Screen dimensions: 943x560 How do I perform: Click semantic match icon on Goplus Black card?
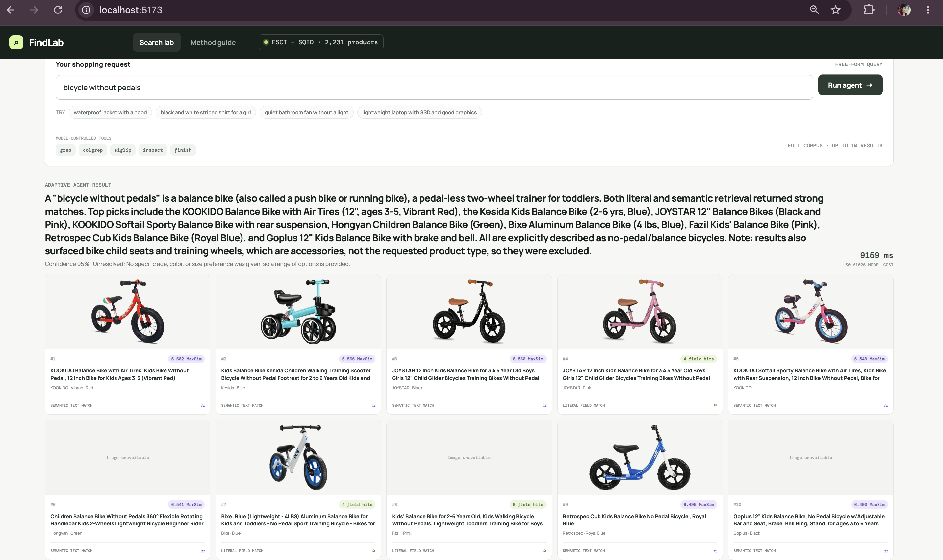click(886, 551)
